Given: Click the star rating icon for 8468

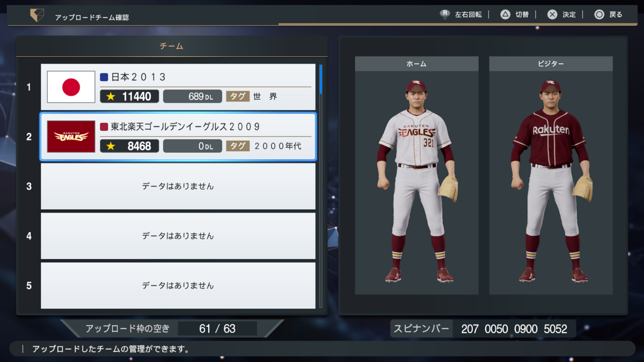Looking at the screenshot, I should pos(111,146).
